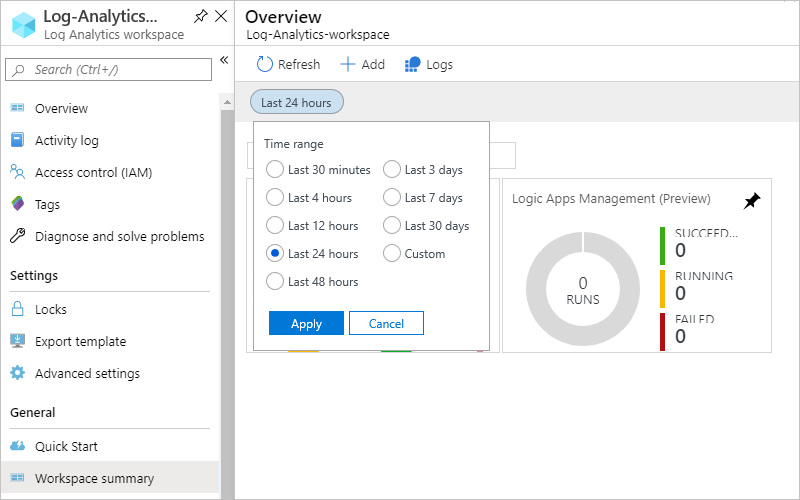Viewport: 800px width, 500px height.
Task: Click the red FAILED status bar
Action: pyautogui.click(x=662, y=332)
